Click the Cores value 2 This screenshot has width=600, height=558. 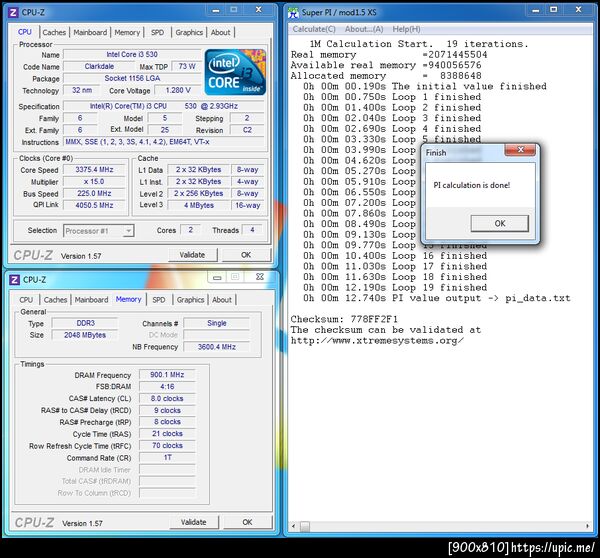click(190, 230)
